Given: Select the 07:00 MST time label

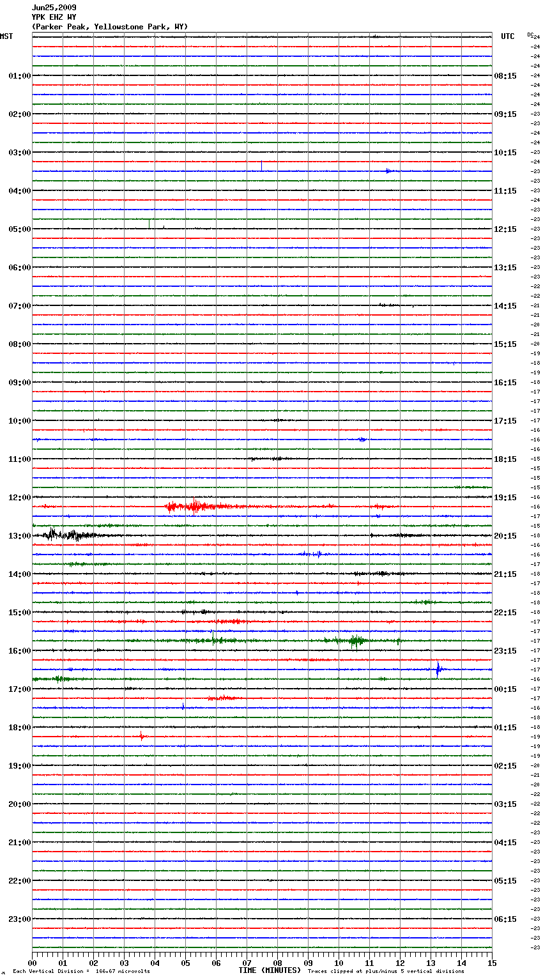Looking at the screenshot, I should coord(20,306).
